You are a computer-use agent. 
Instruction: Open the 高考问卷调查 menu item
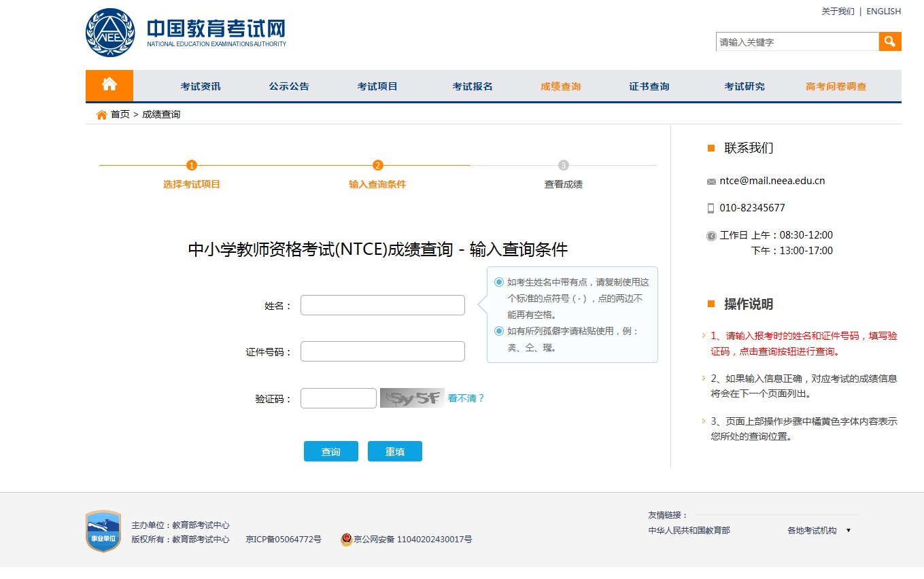point(835,86)
